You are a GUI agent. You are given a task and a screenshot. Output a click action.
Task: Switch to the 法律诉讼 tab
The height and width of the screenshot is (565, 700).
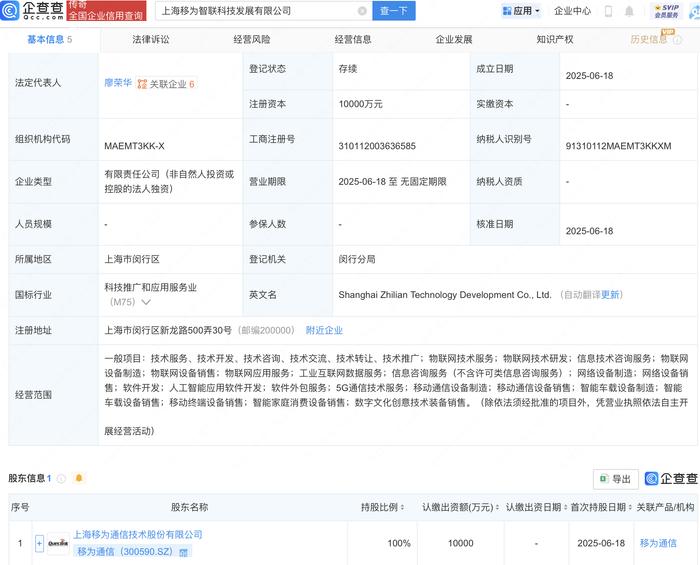pyautogui.click(x=151, y=39)
